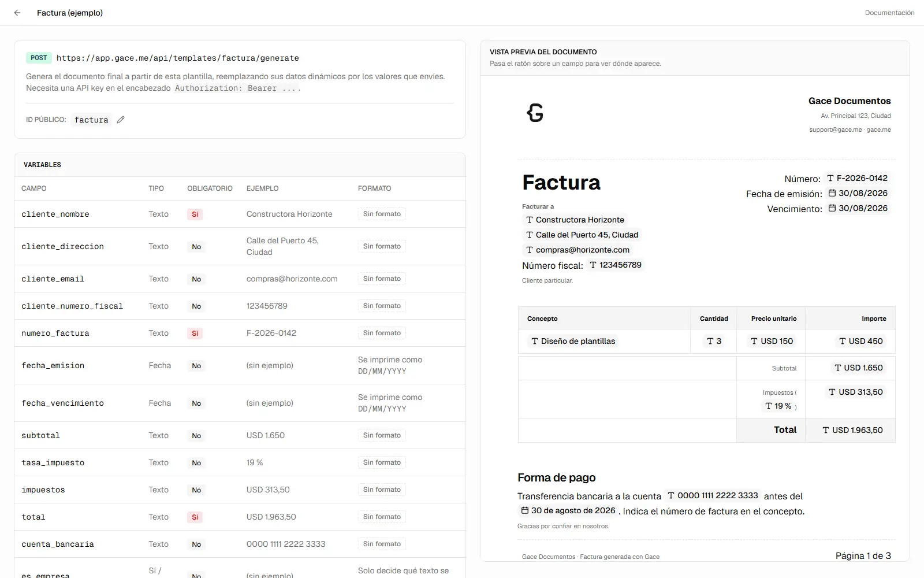This screenshot has width=924, height=578.
Task: Click the Vencimiento date field in the preview
Action: (858, 208)
